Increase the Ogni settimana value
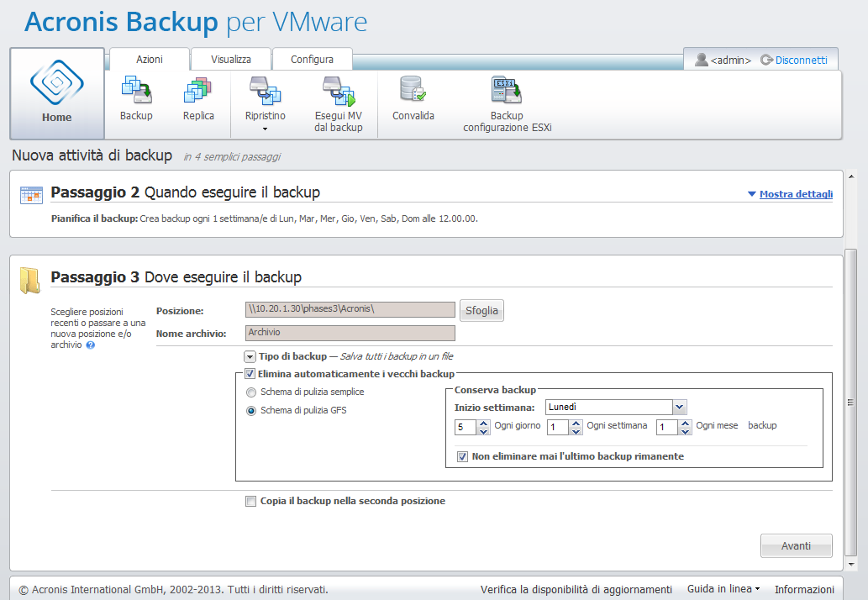This screenshot has width=868, height=600. point(576,424)
